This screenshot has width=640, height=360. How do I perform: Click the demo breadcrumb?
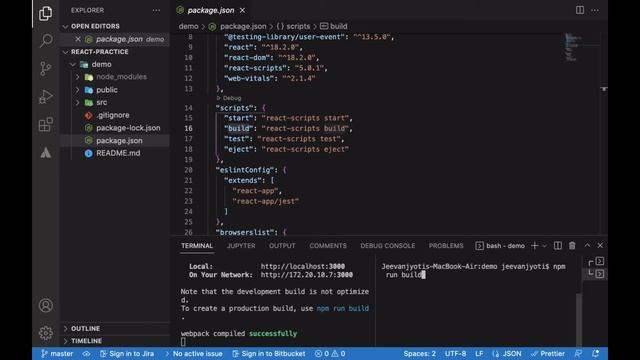pos(188,26)
